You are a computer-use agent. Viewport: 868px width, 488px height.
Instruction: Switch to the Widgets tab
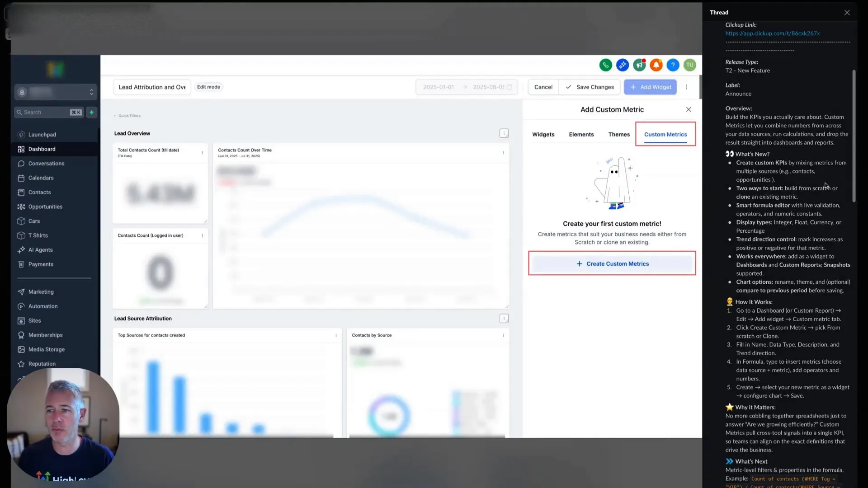coord(543,134)
